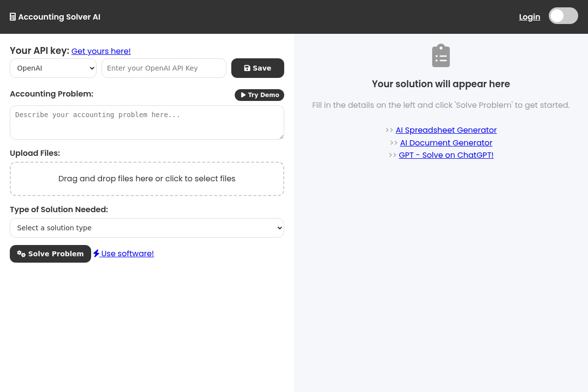
Task: Click the drag and drop file upload area
Action: click(x=147, y=179)
